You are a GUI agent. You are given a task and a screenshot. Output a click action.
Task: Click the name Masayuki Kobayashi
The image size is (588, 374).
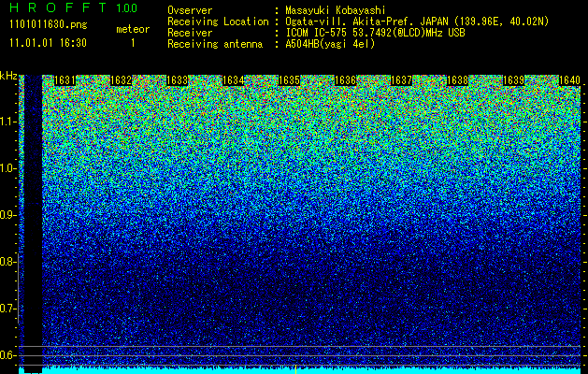[x=336, y=10]
